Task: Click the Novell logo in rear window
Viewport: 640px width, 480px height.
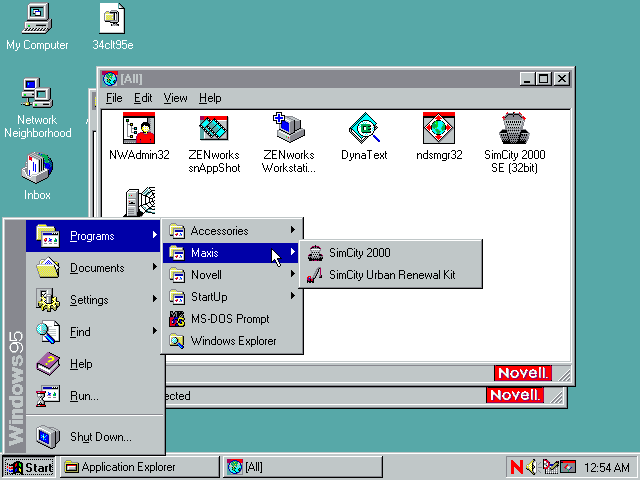Action: [x=515, y=395]
